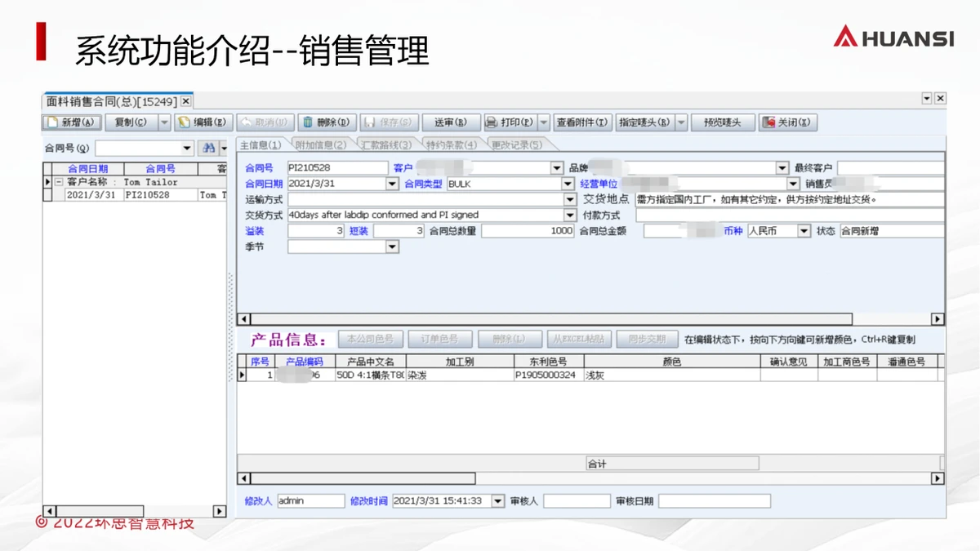Click the 染泼 processing type cell
Viewport: 980px width, 551px height.
tap(460, 375)
